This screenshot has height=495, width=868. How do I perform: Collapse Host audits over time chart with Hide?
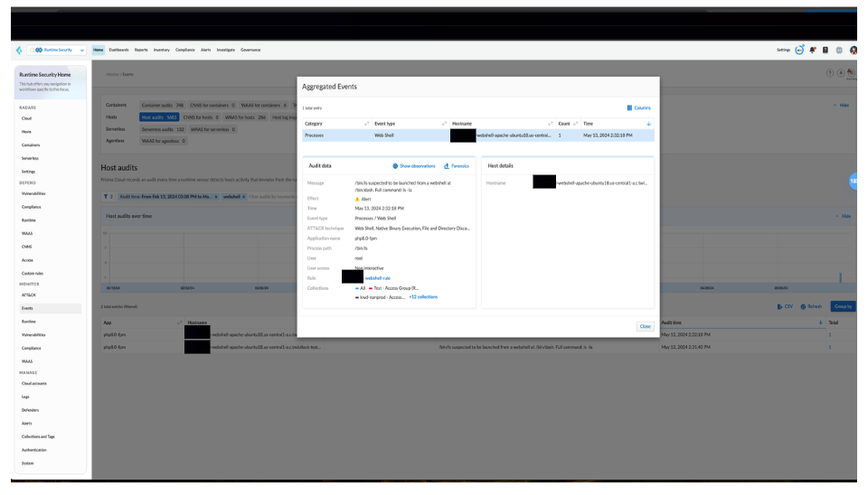843,216
